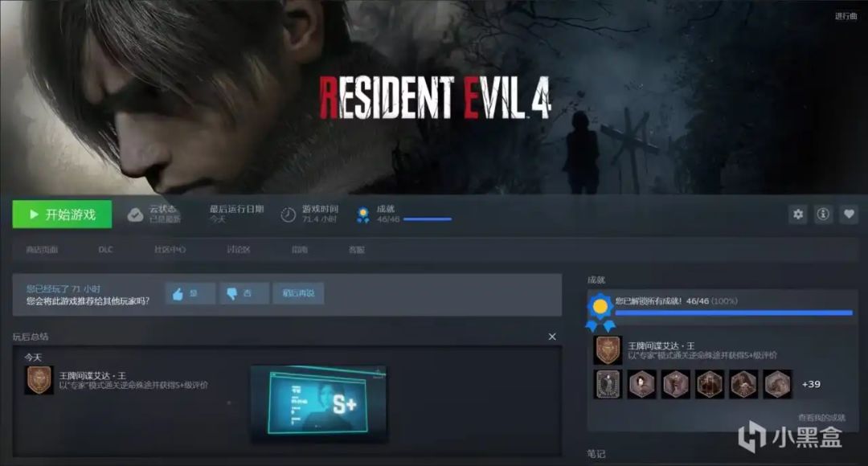Open the 社区中心 community hub tab
Screen dimensions: 868x466
pos(170,250)
